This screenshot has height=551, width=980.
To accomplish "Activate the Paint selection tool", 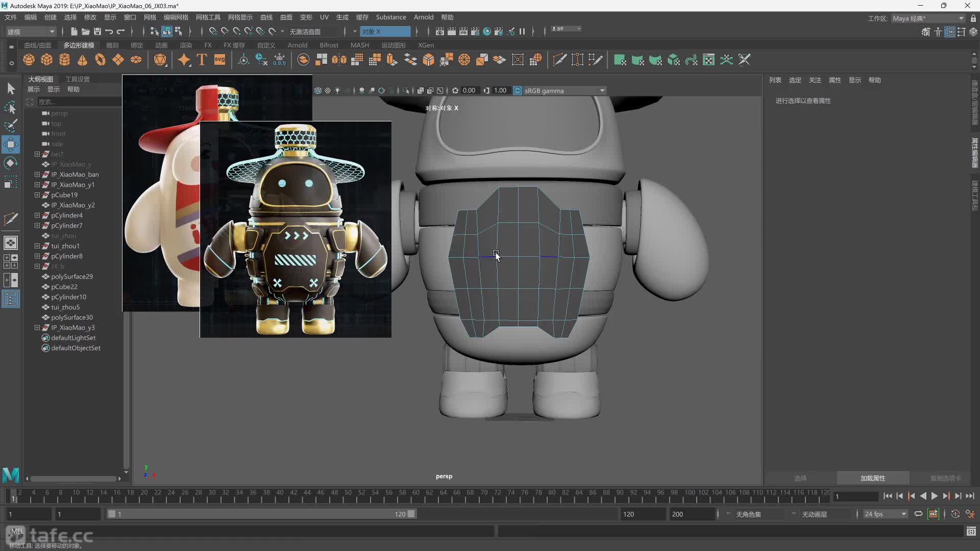I will coord(11,126).
